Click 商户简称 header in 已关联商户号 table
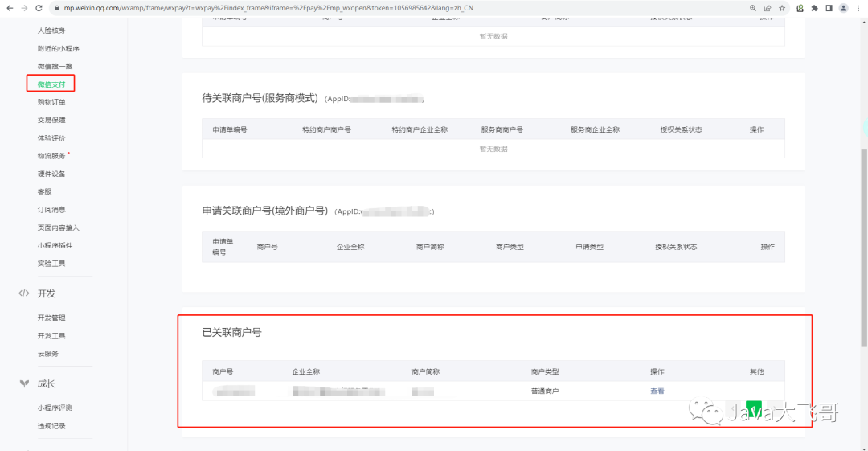The height and width of the screenshot is (451, 868). click(x=425, y=371)
